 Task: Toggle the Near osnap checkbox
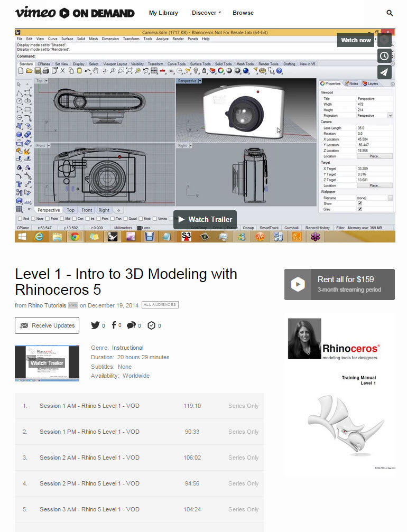tap(33, 219)
